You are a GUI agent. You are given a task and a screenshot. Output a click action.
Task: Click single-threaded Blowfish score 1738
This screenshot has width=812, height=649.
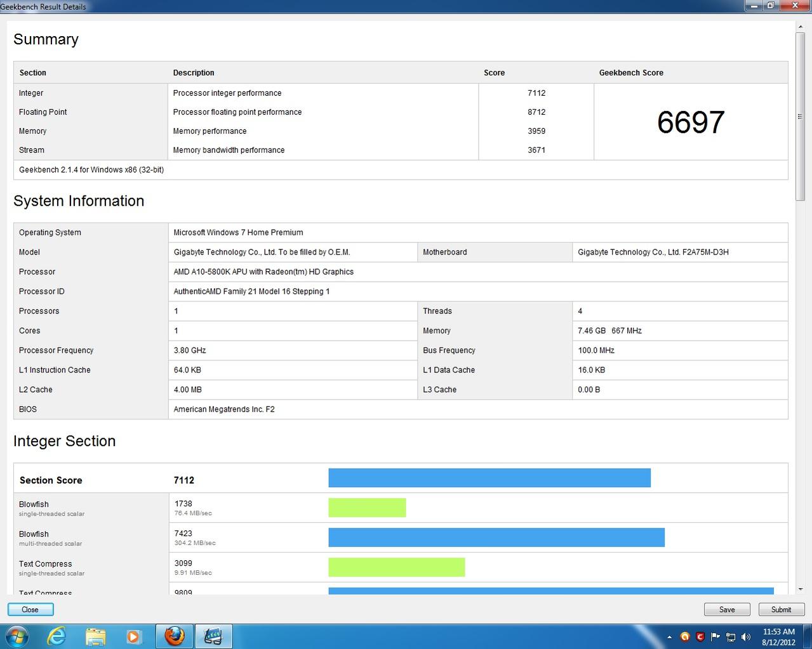pyautogui.click(x=183, y=504)
